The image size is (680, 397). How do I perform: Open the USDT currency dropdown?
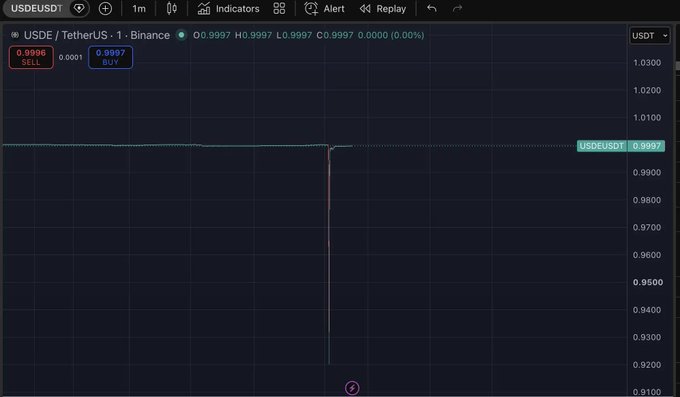pyautogui.click(x=650, y=36)
